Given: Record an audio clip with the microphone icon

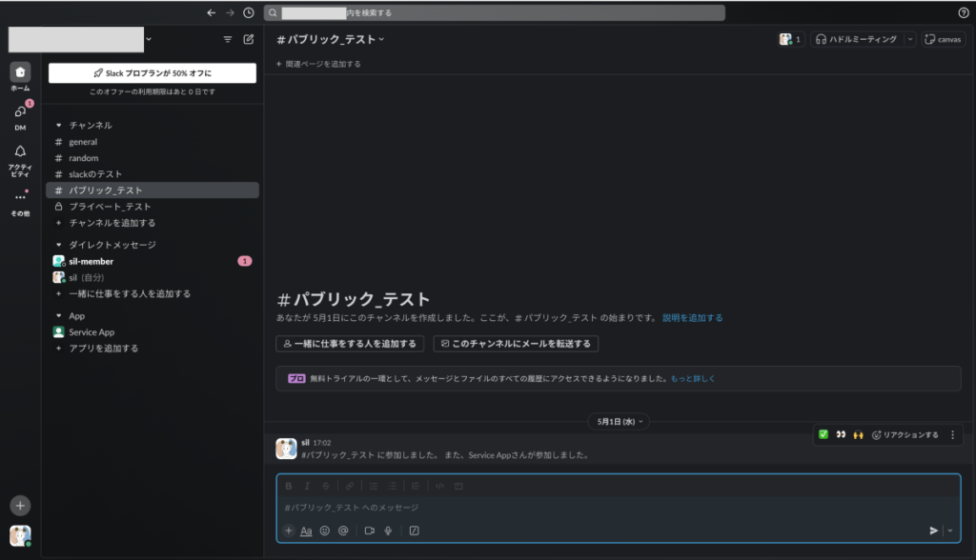Looking at the screenshot, I should pyautogui.click(x=388, y=530).
